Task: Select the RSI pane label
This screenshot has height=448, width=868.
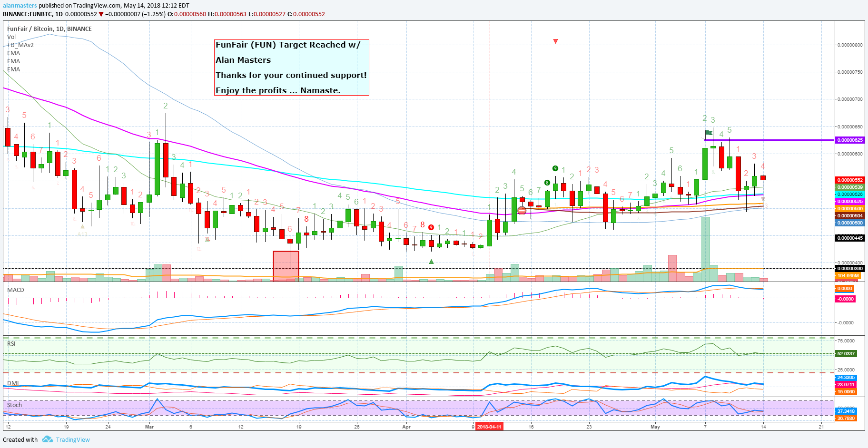Action: pyautogui.click(x=11, y=344)
